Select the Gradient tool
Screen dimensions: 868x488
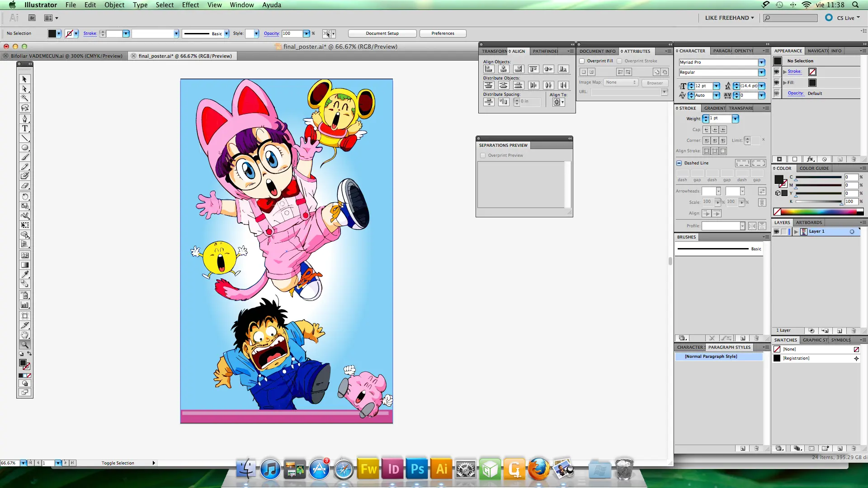tap(24, 265)
